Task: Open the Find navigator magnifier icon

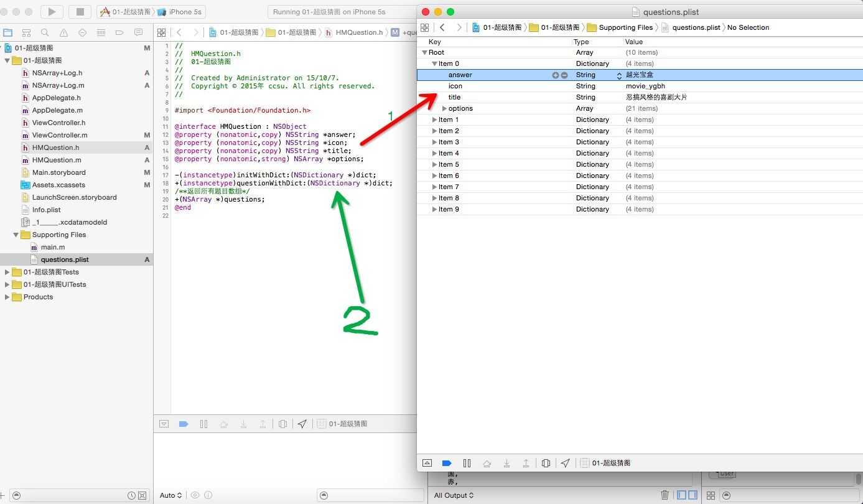Action: [45, 32]
